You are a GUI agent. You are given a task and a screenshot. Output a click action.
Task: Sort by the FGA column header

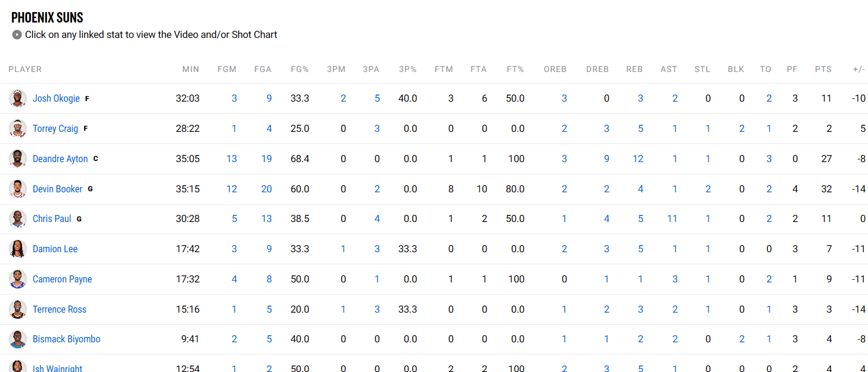pyautogui.click(x=263, y=69)
